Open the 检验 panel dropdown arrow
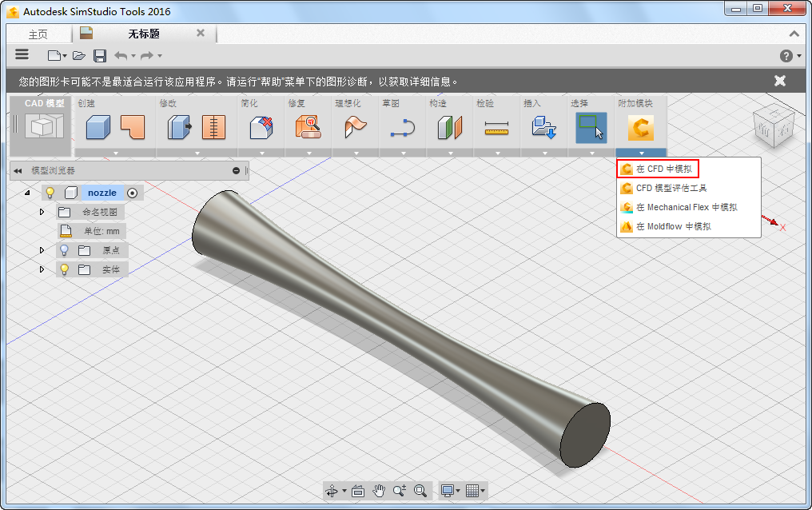 tap(497, 153)
